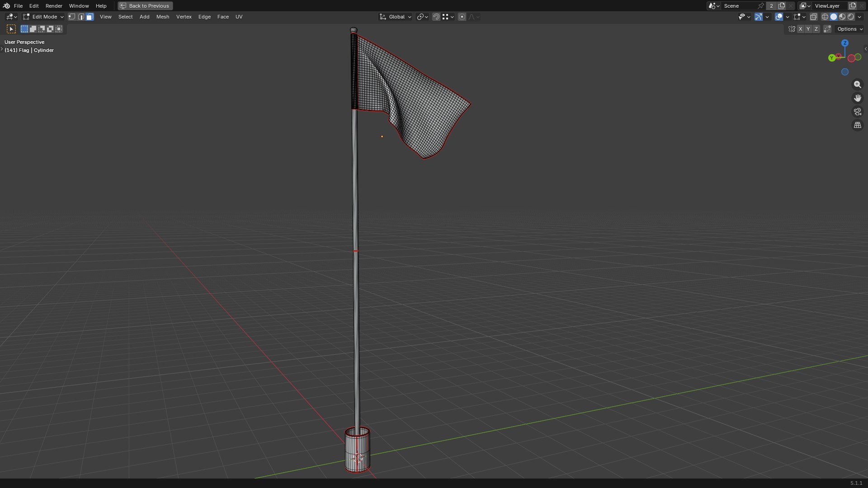The width and height of the screenshot is (868, 488).
Task: Open the UV menu
Action: coord(239,17)
